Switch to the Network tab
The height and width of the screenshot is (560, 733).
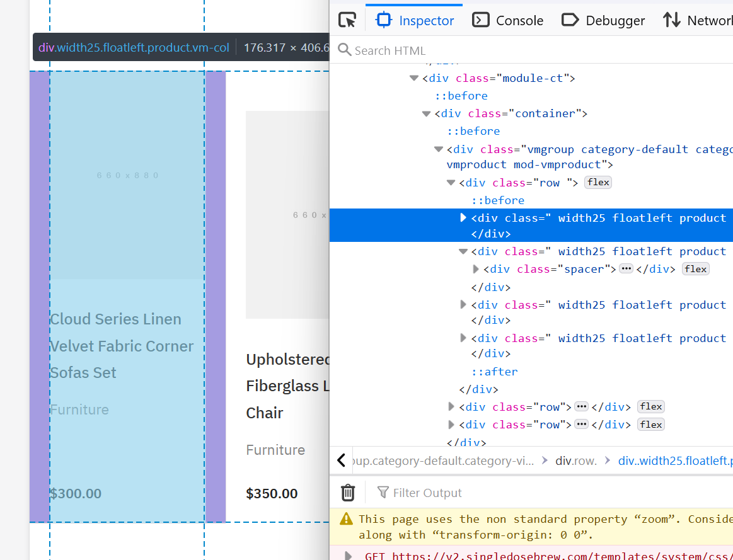click(x=698, y=20)
